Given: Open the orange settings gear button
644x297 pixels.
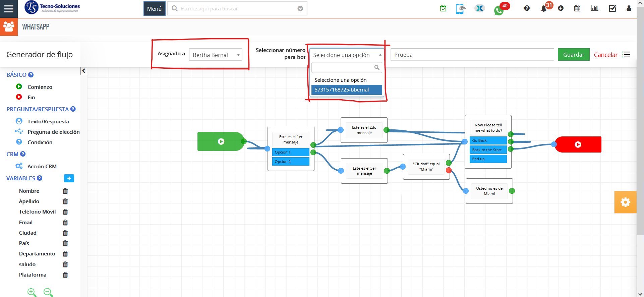Looking at the screenshot, I should [625, 202].
